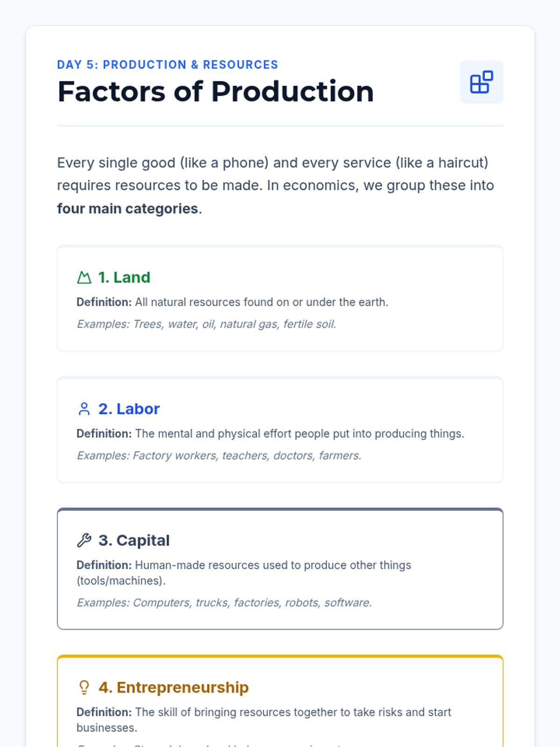Open the "2. Labor" heading
The image size is (560, 747).
coord(129,409)
